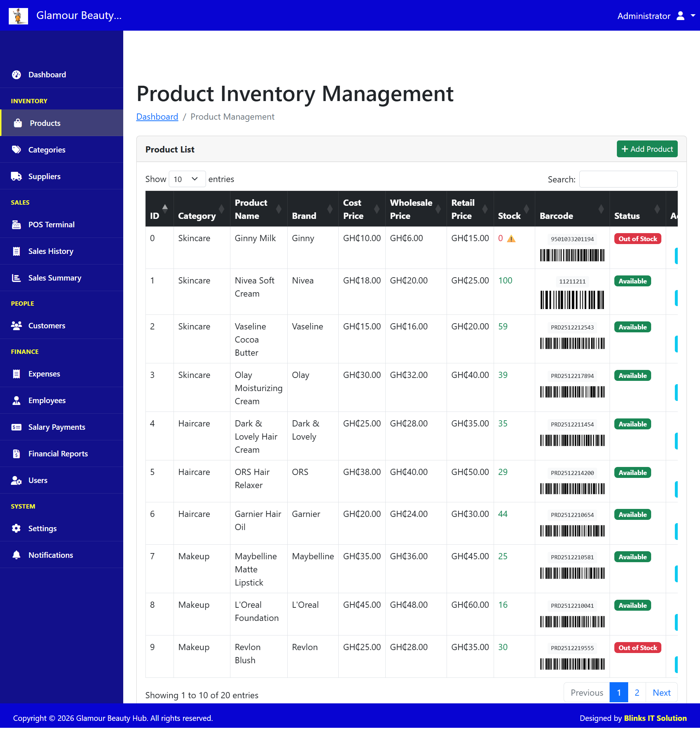Screen dimensions: 700x734
Task: Open Financial Reports menu item
Action: 62,453
